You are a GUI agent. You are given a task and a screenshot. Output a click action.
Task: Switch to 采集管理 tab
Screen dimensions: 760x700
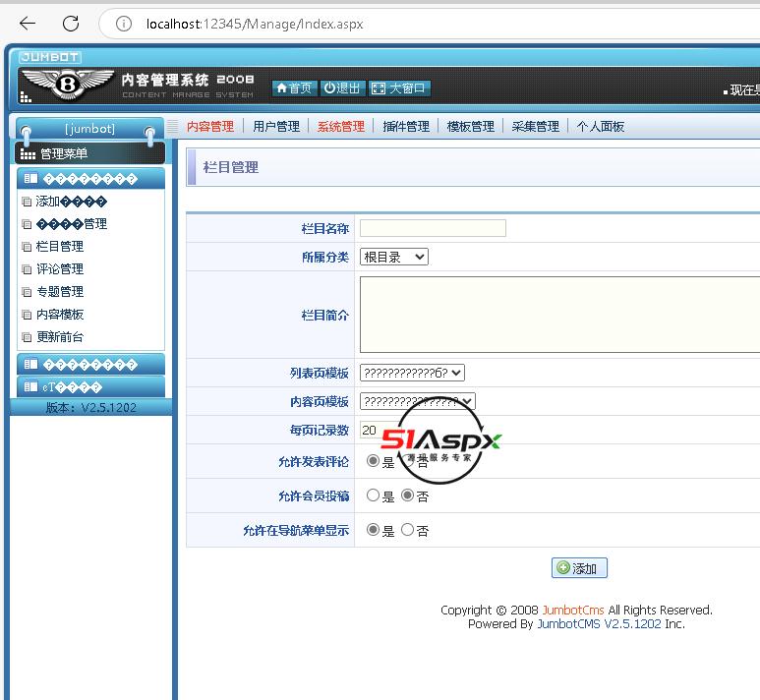click(x=536, y=127)
